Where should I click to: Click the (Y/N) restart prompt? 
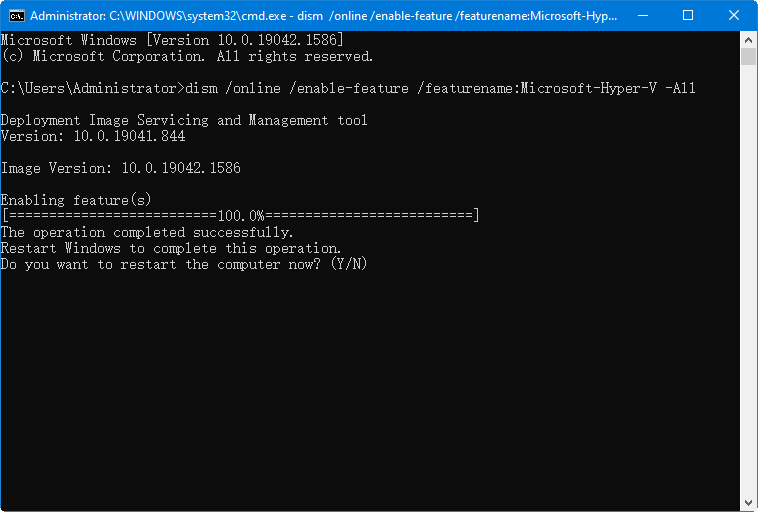coord(350,264)
